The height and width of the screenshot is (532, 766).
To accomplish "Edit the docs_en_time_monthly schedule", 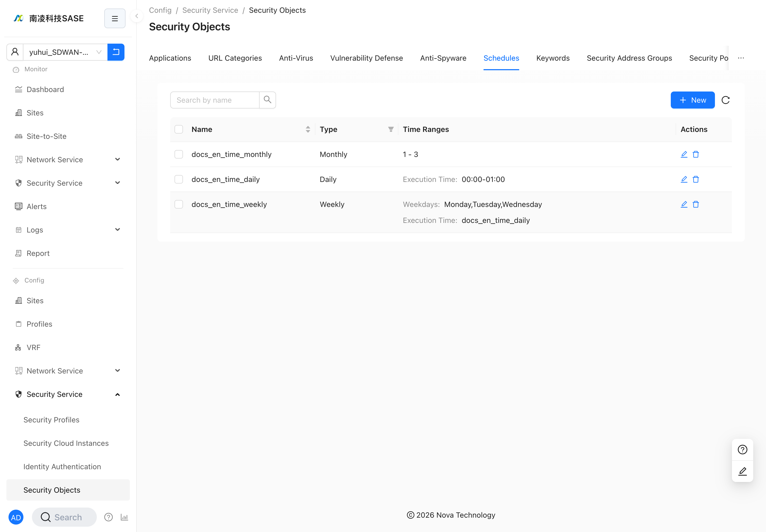I will 684,154.
